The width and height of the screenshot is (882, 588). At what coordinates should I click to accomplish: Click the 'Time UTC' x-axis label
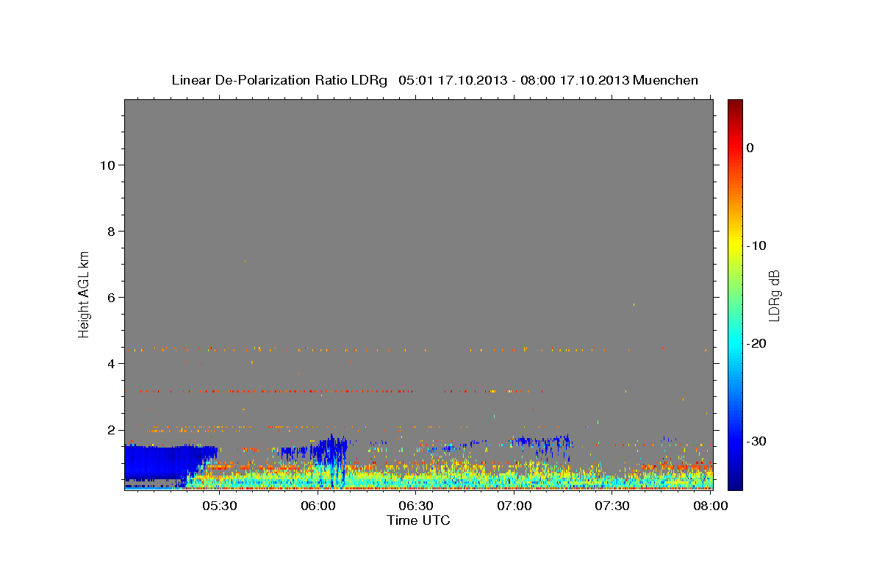click(418, 520)
